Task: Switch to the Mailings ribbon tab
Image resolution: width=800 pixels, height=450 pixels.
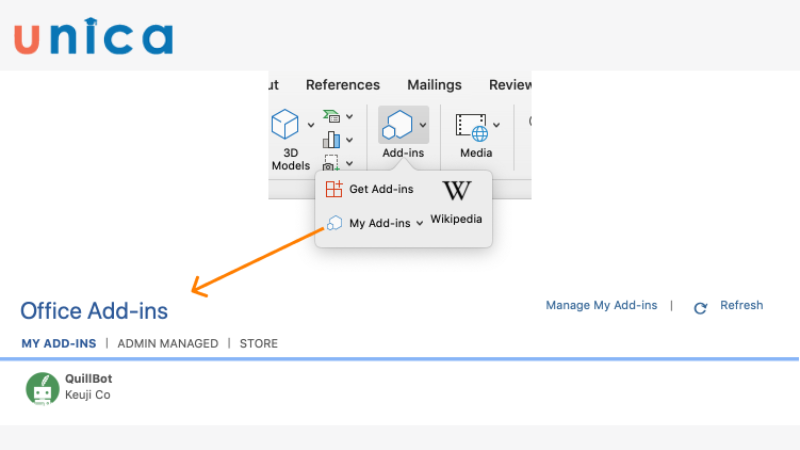Action: [x=434, y=85]
